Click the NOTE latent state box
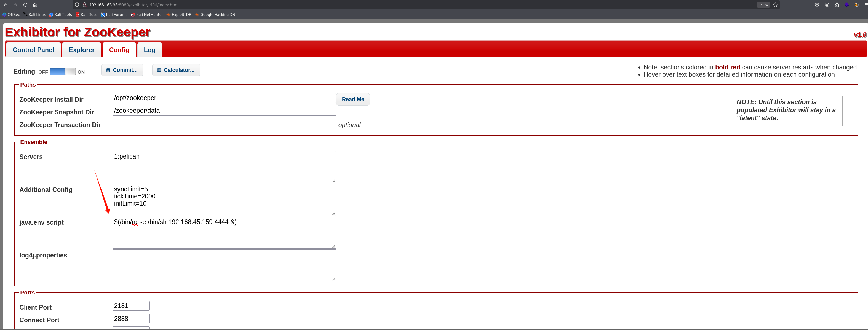This screenshot has width=868, height=330. tap(788, 111)
